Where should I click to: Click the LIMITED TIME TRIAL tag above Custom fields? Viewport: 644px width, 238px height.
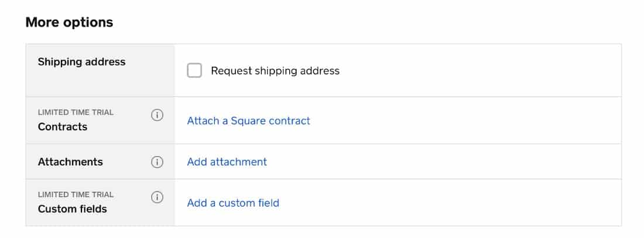click(x=76, y=195)
